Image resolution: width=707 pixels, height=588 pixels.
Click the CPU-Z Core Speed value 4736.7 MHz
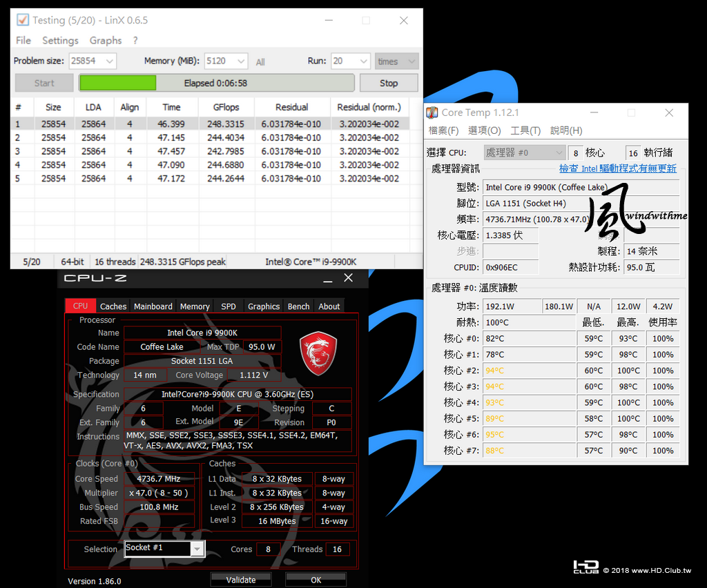pyautogui.click(x=159, y=478)
